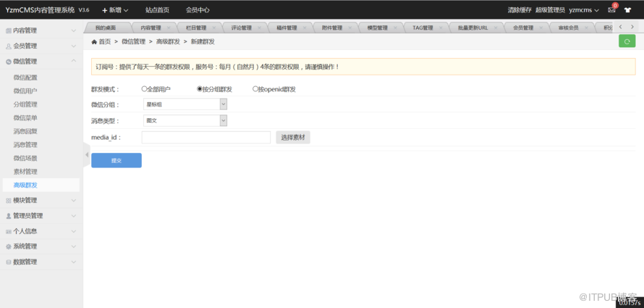The width and height of the screenshot is (644, 308).
Task: Collapse the 微信管理 sidebar menu
Action: [x=40, y=62]
